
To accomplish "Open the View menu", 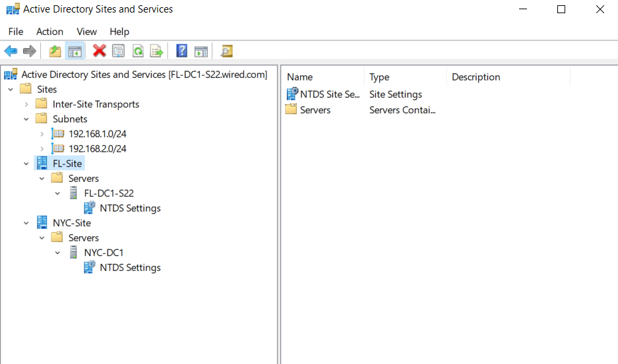I will (x=86, y=32).
